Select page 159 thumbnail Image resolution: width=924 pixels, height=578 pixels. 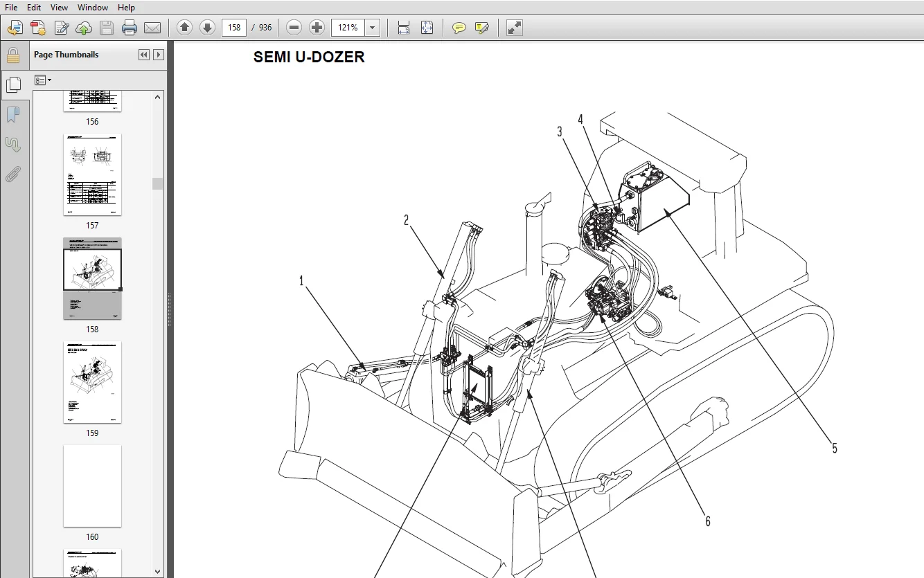click(x=92, y=382)
